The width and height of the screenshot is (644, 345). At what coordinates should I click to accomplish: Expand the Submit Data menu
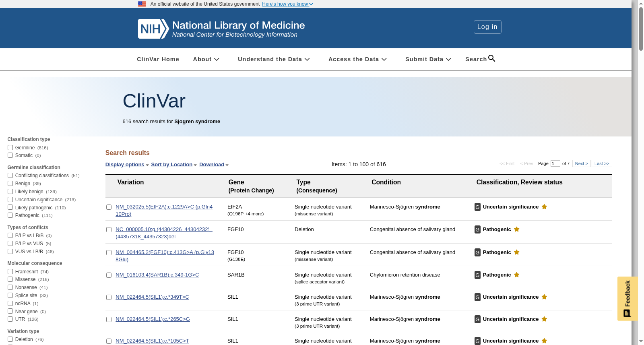pos(428,59)
